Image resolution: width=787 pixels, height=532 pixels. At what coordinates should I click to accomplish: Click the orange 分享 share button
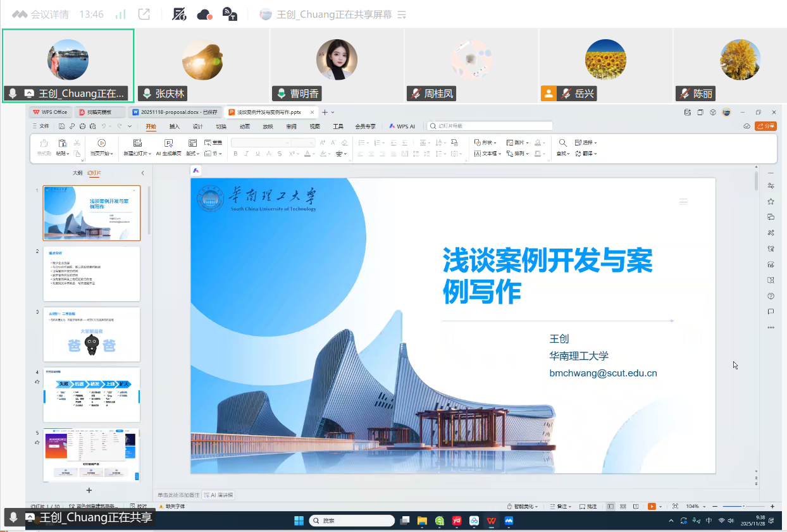click(765, 126)
